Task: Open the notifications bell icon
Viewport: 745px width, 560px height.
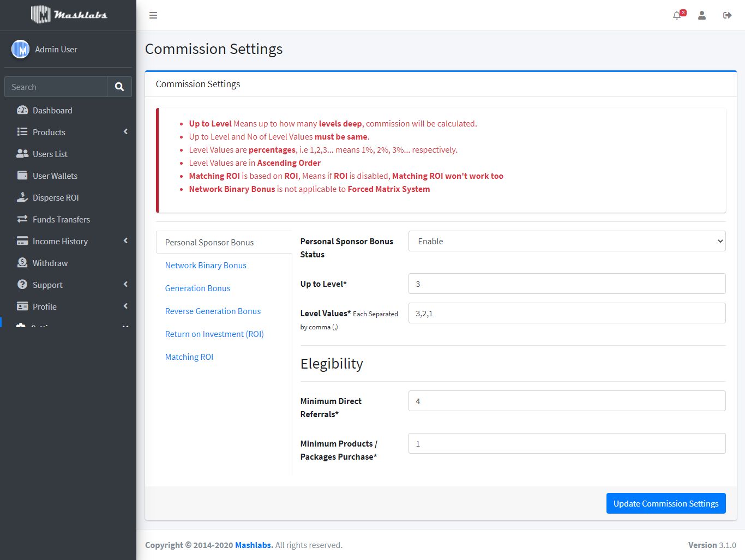Action: pos(677,15)
